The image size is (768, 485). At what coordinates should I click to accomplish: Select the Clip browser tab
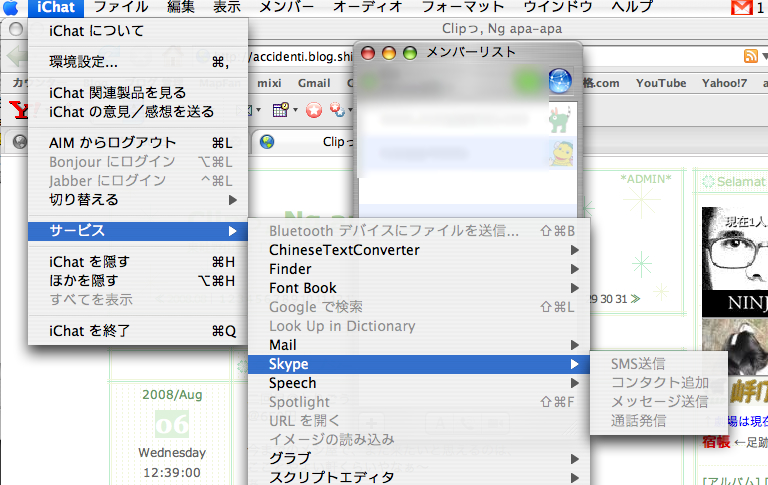[x=304, y=142]
